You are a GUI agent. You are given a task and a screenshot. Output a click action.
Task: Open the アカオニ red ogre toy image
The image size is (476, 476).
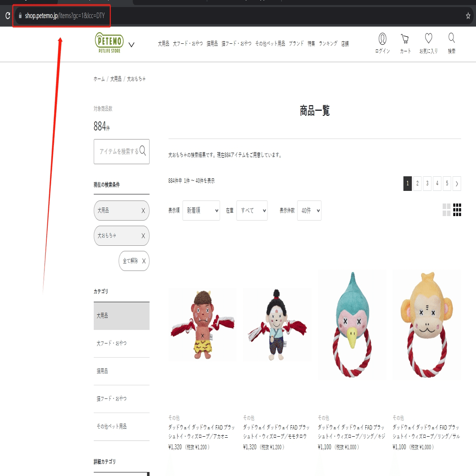pos(202,324)
